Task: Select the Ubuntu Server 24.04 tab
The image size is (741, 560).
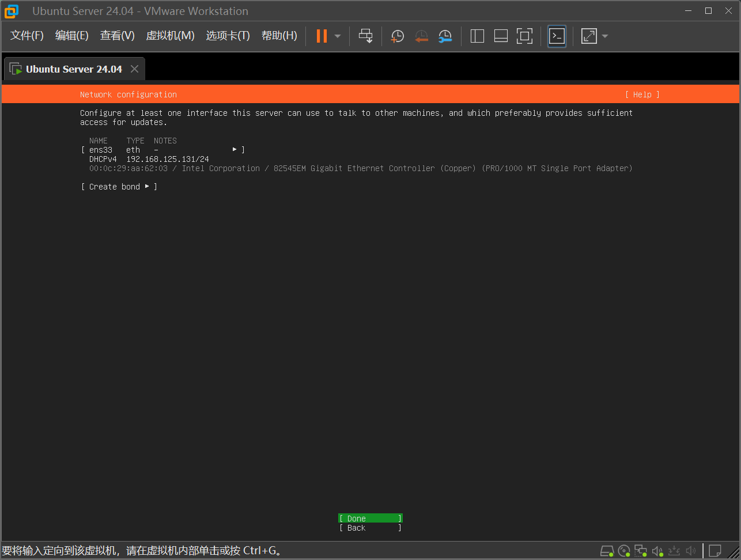Action: pyautogui.click(x=74, y=69)
